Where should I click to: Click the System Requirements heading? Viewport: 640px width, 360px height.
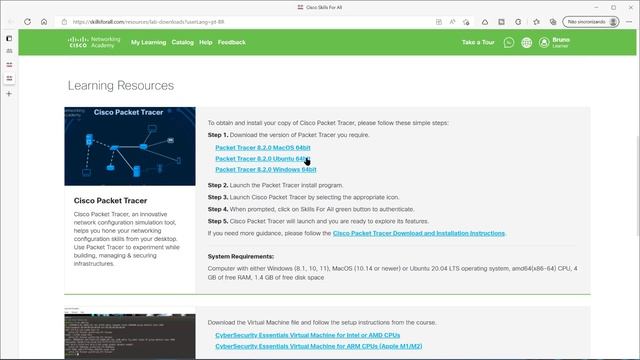tap(241, 256)
